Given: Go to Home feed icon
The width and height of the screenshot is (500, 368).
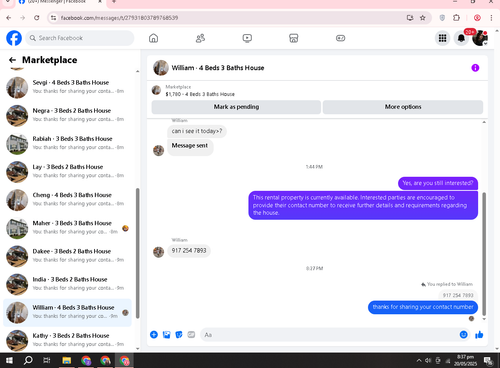Looking at the screenshot, I should click(x=153, y=38).
